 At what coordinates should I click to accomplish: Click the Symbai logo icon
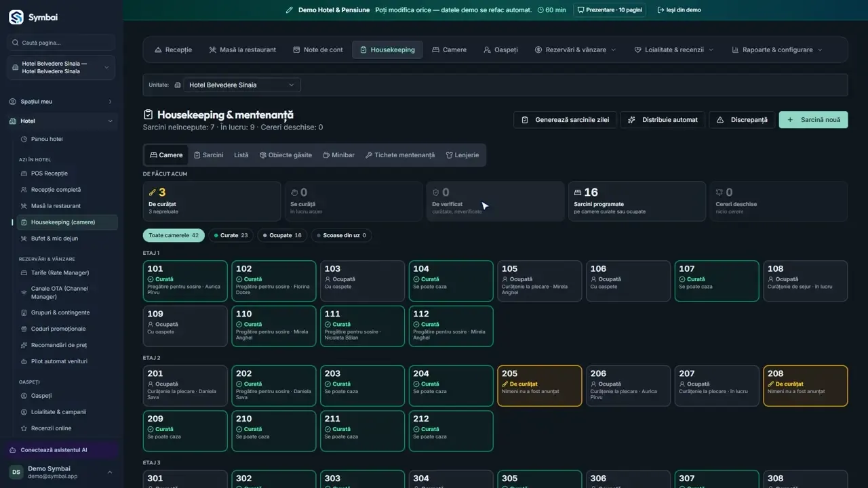[x=16, y=18]
